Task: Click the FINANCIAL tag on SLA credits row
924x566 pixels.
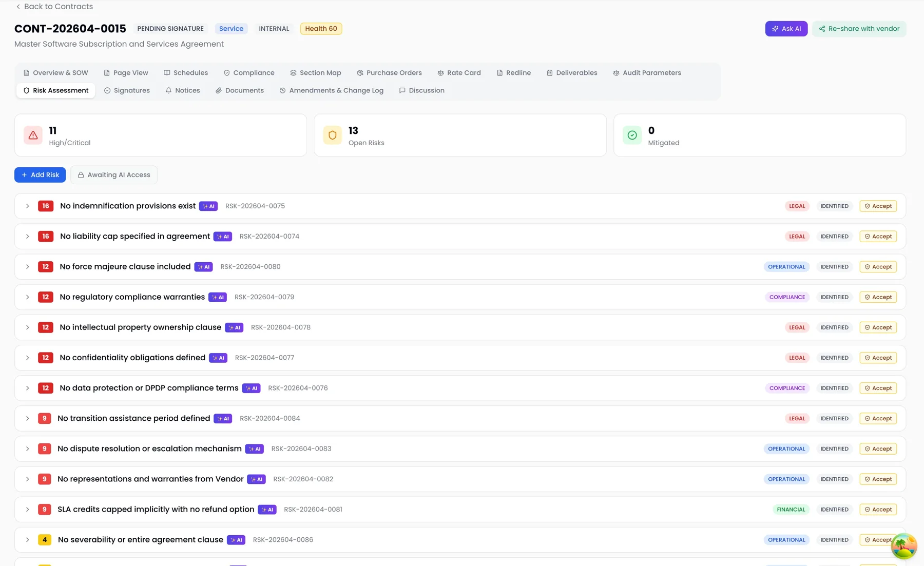Action: (791, 510)
